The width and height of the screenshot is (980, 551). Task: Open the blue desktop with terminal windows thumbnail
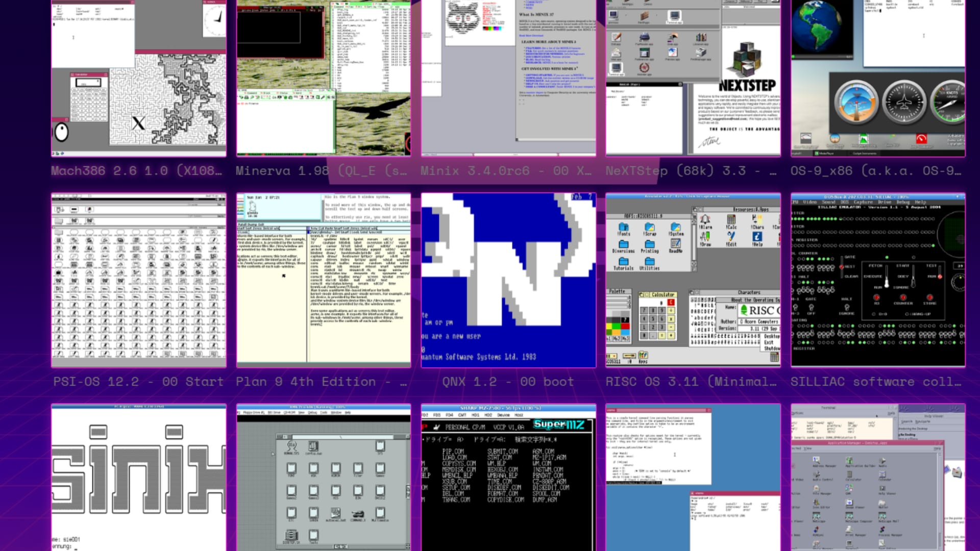tap(693, 478)
